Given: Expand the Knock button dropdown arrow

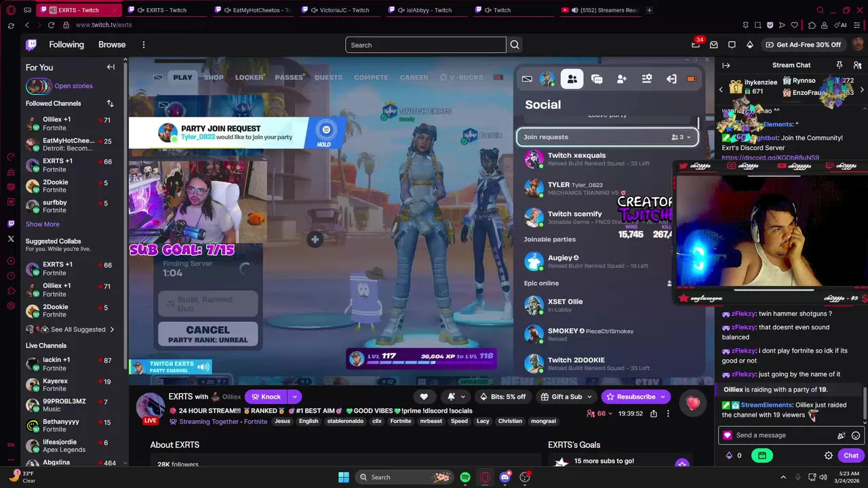Looking at the screenshot, I should coord(294,396).
